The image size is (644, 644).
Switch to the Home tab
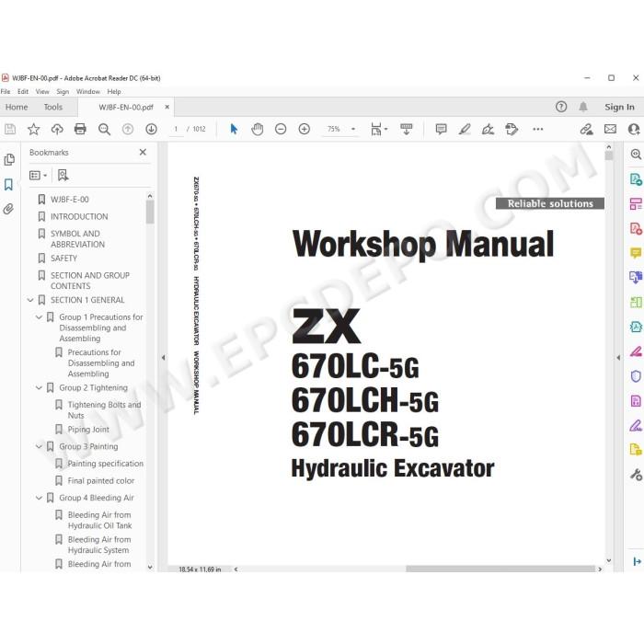coord(17,108)
